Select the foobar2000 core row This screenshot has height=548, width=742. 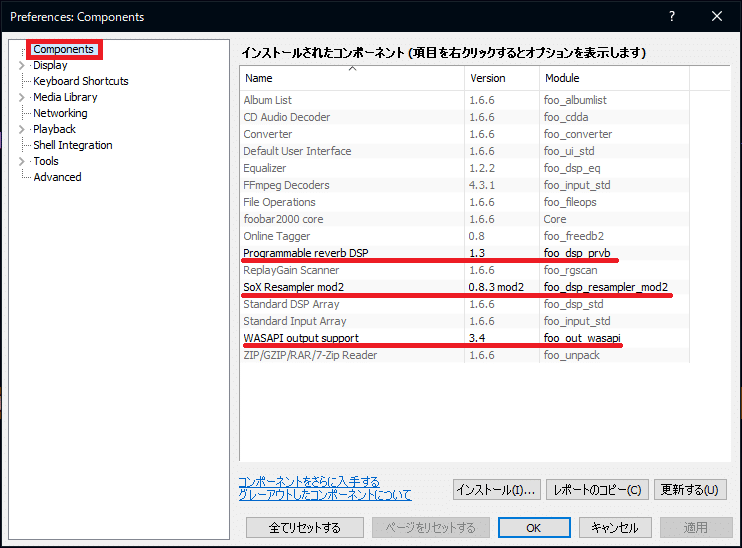tap(465, 220)
